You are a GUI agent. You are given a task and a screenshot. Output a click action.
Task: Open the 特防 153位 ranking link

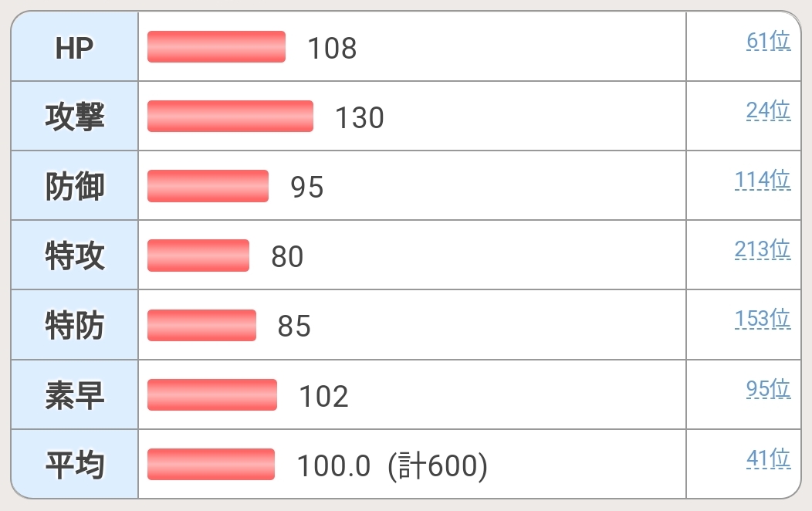[x=763, y=319]
